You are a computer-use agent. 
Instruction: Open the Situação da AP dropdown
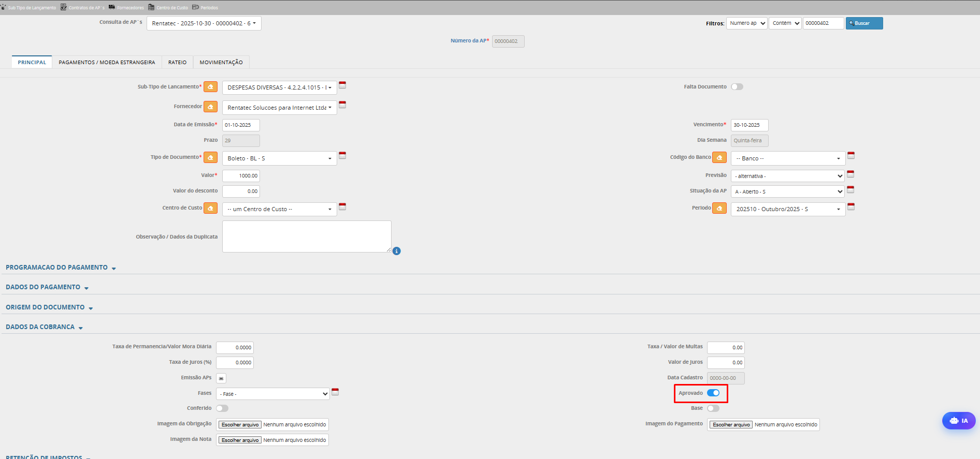(787, 191)
